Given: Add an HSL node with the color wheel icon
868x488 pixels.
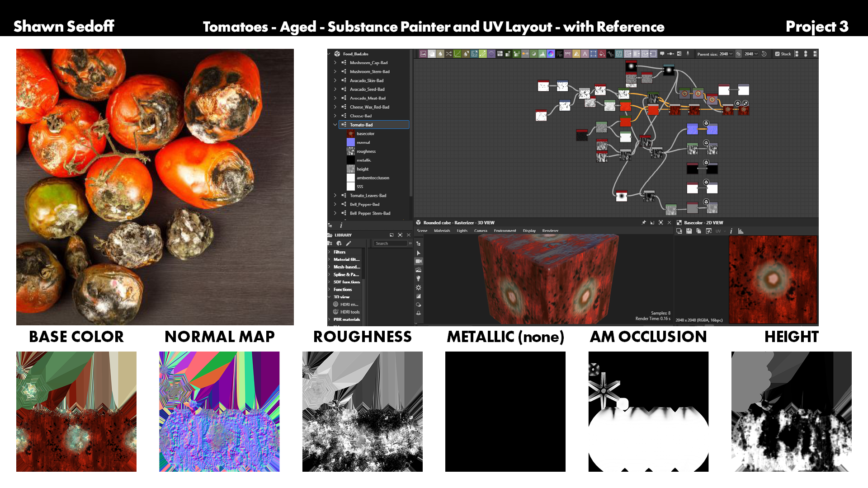Looking at the screenshot, I should 551,54.
